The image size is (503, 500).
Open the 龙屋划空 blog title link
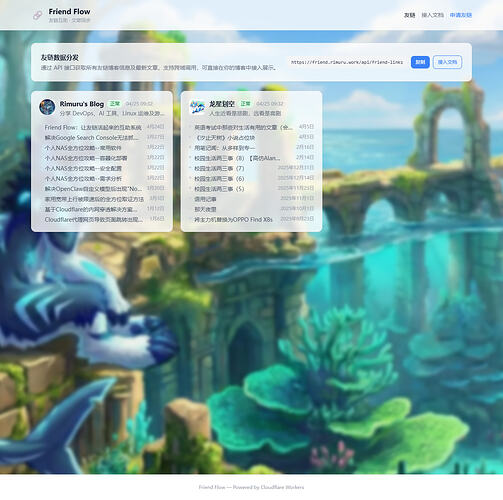(x=222, y=104)
